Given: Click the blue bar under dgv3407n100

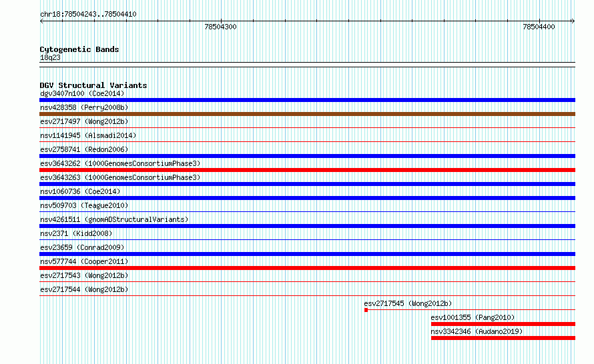Looking at the screenshot, I should tap(307, 100).
